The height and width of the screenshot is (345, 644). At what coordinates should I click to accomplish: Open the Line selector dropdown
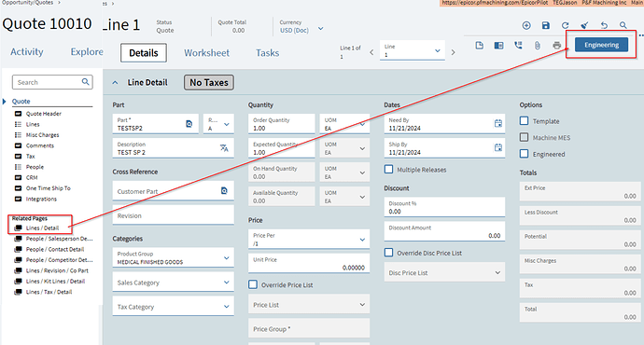(438, 51)
